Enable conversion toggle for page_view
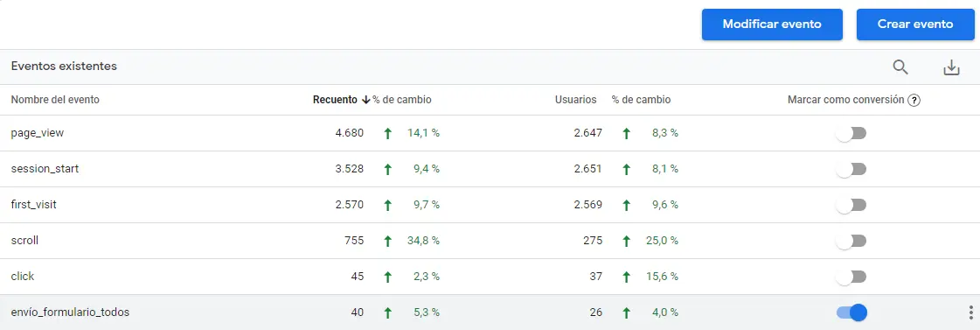980x330 pixels. [851, 133]
